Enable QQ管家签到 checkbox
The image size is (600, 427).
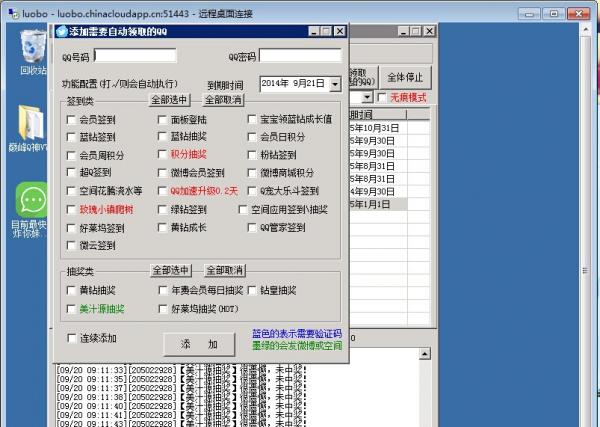pos(252,228)
